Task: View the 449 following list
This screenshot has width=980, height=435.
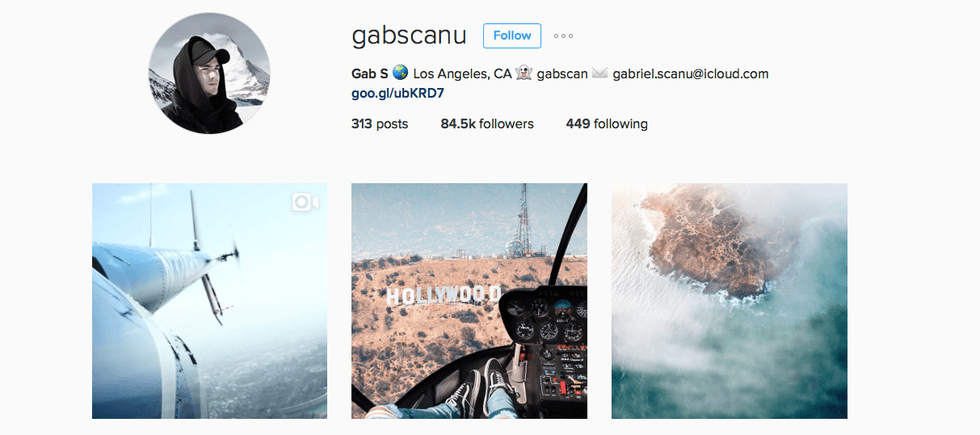Action: tap(606, 124)
